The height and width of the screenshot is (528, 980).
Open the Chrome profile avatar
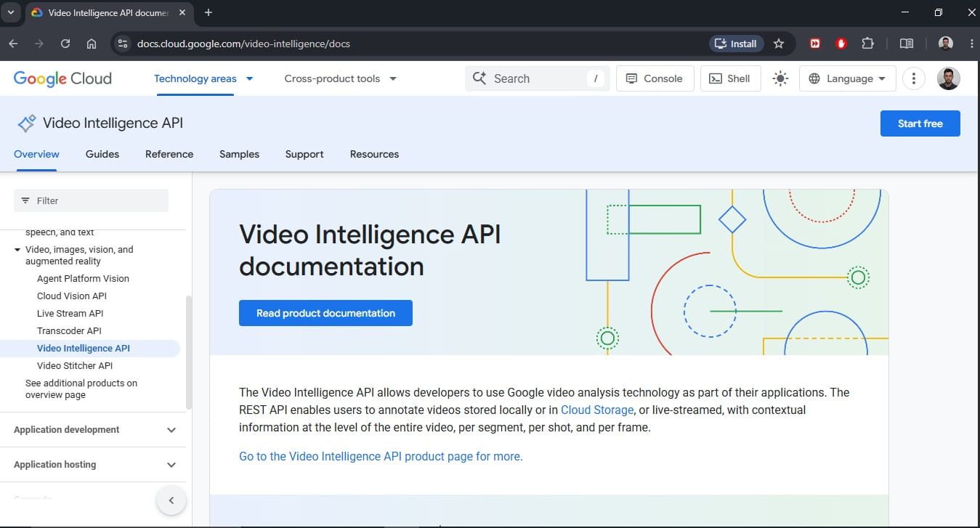(x=945, y=44)
